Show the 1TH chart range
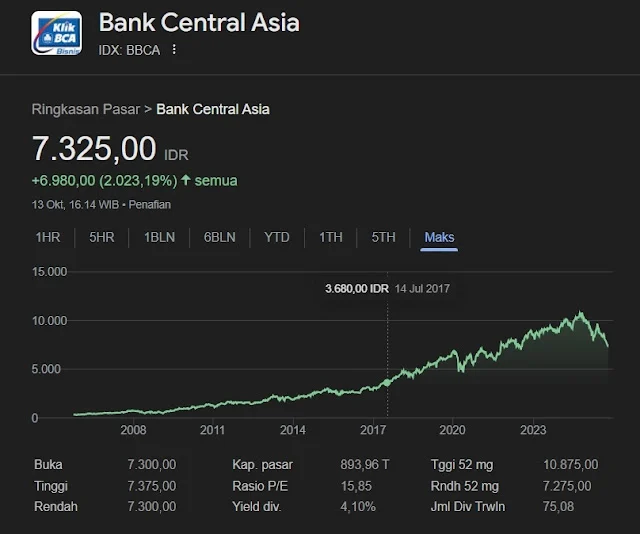Viewport: 640px width, 534px height. click(331, 237)
